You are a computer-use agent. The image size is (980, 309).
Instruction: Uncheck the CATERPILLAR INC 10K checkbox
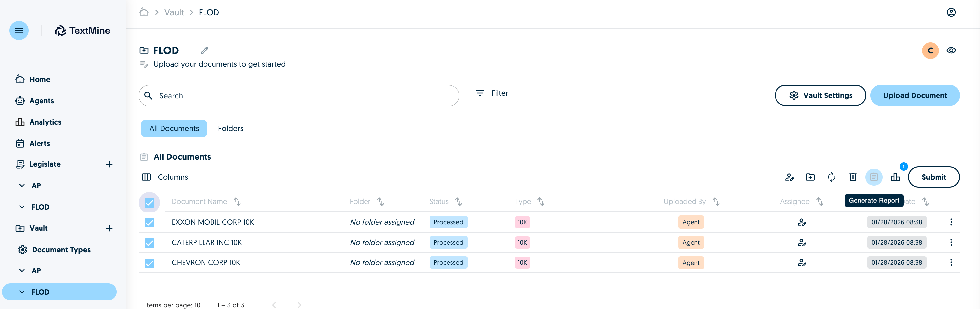[149, 243]
